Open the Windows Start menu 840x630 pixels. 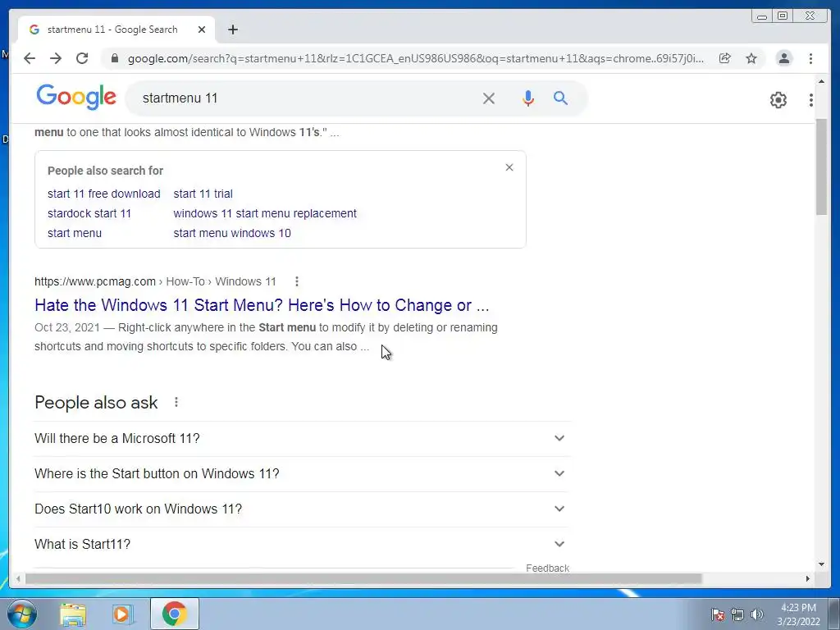[22, 614]
